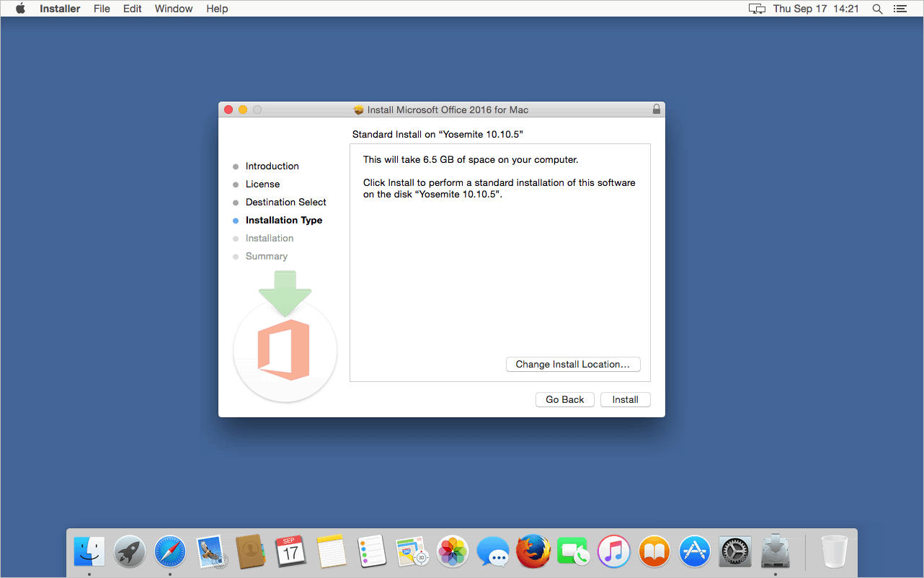The height and width of the screenshot is (578, 924).
Task: Minimize installer with yellow button
Action: [x=243, y=110]
